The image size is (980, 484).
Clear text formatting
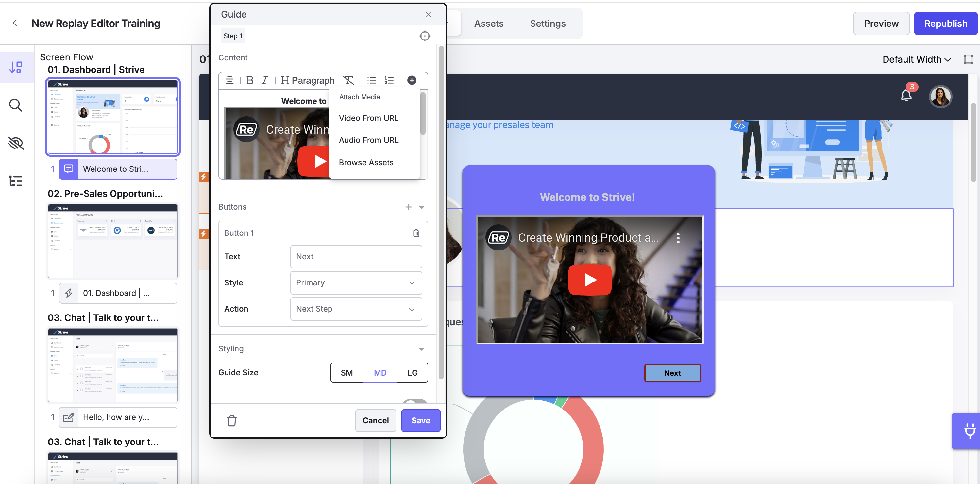point(348,80)
